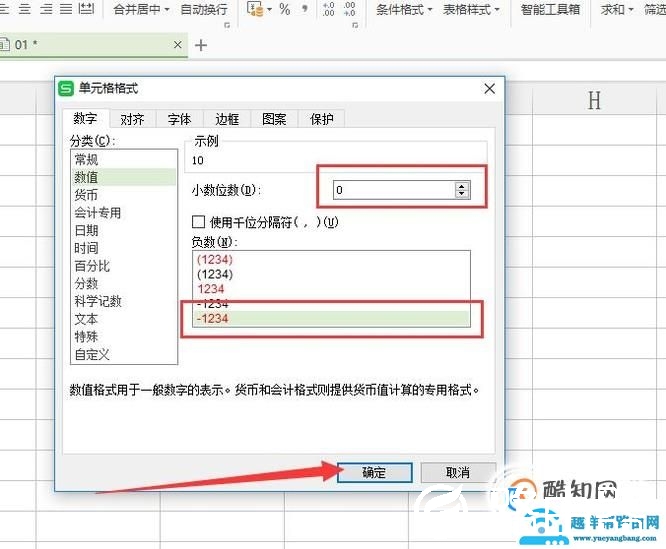
Task: Apply thousands comma style icon
Action: click(x=305, y=8)
